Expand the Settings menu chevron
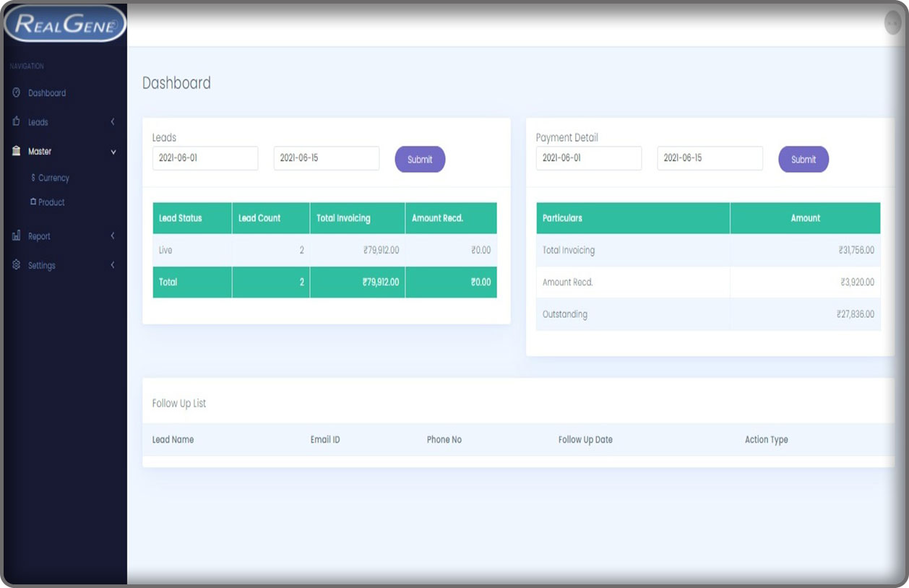This screenshot has width=909, height=588. coord(113,265)
